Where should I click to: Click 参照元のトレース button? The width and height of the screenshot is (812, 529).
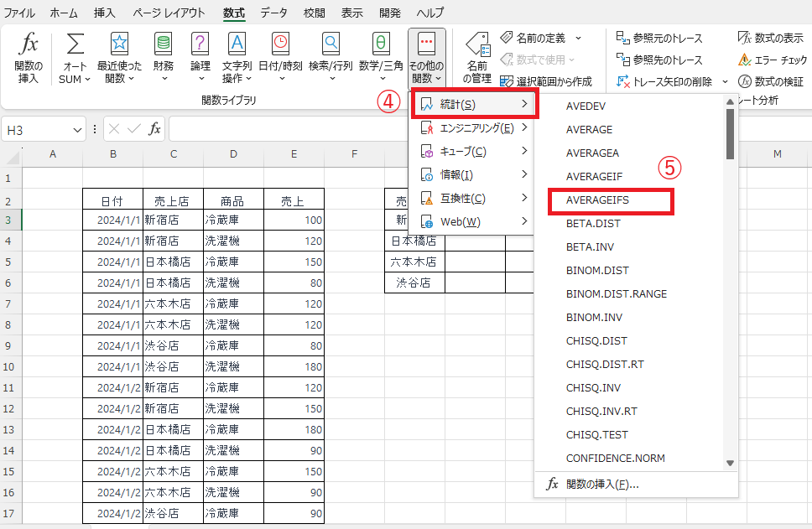point(658,39)
